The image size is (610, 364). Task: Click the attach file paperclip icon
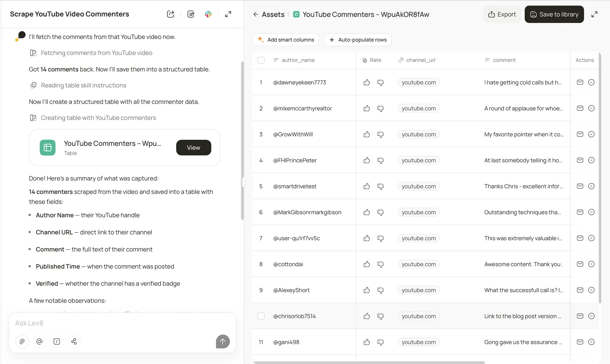(22, 341)
